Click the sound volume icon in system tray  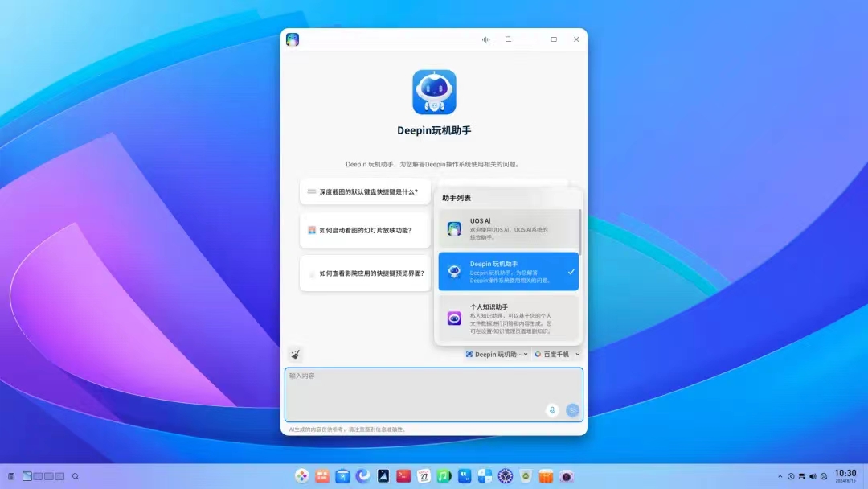click(x=812, y=476)
